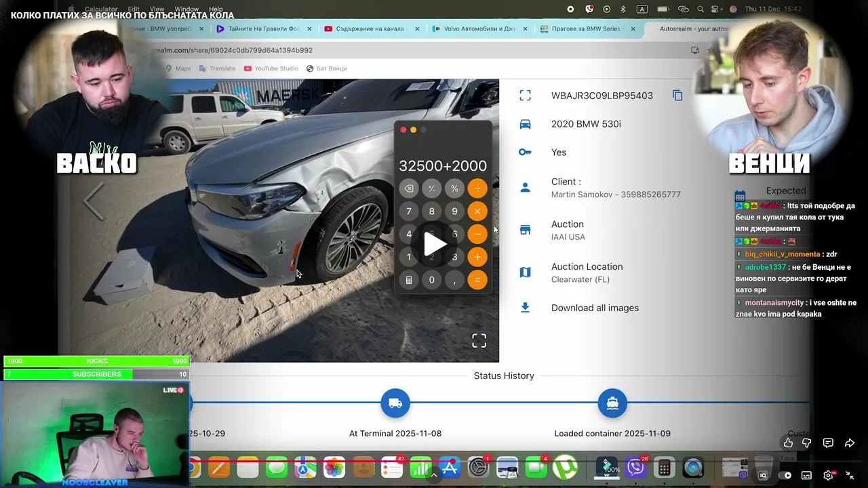Click the 0 key on the calculator
Screen dimensions: 868x488
tap(431, 280)
